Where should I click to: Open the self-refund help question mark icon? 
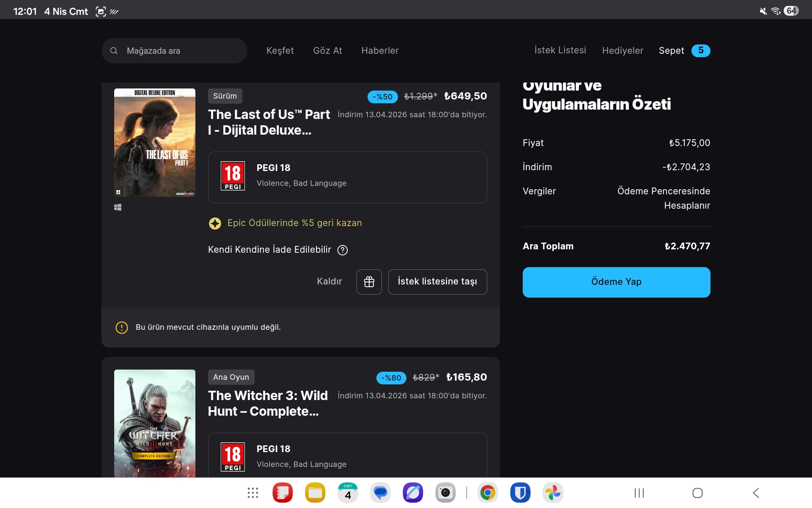tap(343, 250)
